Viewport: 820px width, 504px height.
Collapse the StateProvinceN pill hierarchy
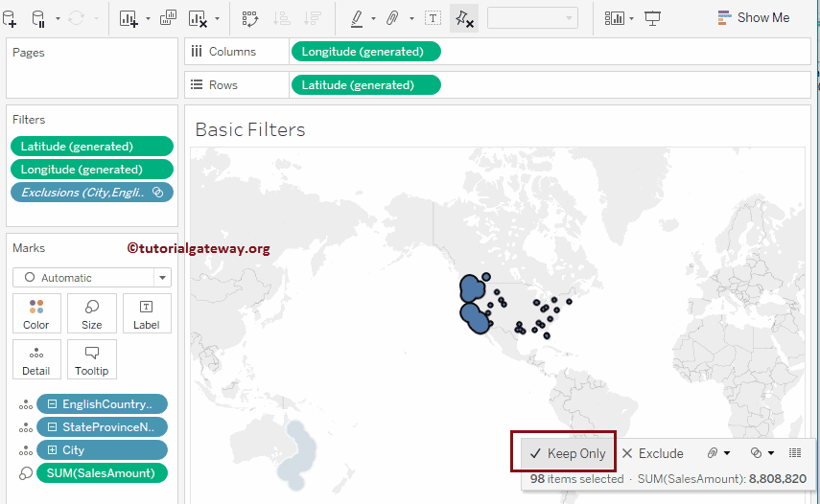[x=53, y=427]
